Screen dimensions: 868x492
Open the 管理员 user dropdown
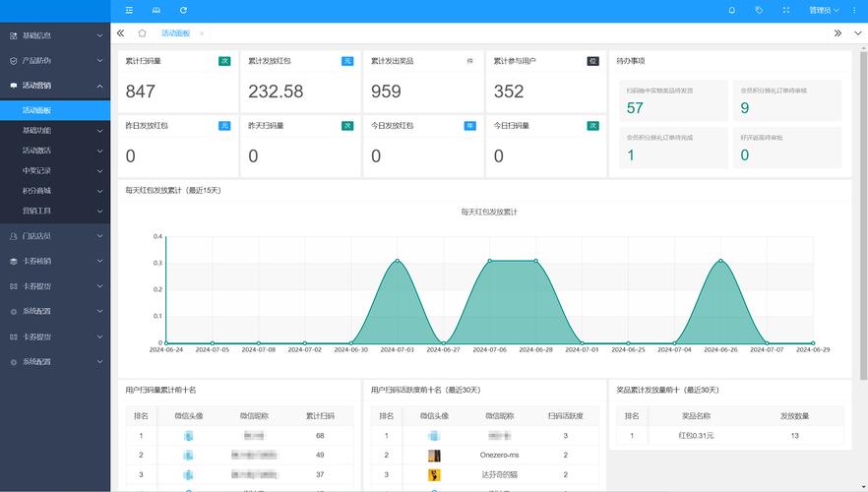click(x=824, y=10)
